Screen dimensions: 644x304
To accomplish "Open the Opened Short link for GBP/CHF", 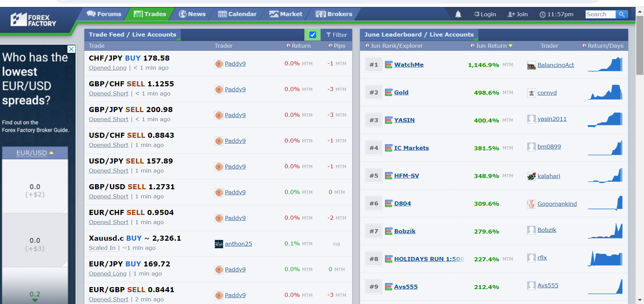I will click(108, 93).
